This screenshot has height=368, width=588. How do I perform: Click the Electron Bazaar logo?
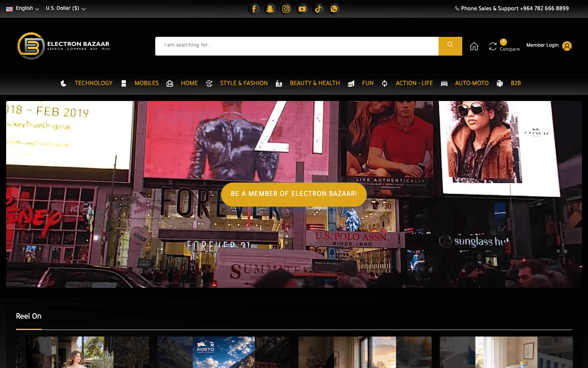click(64, 46)
